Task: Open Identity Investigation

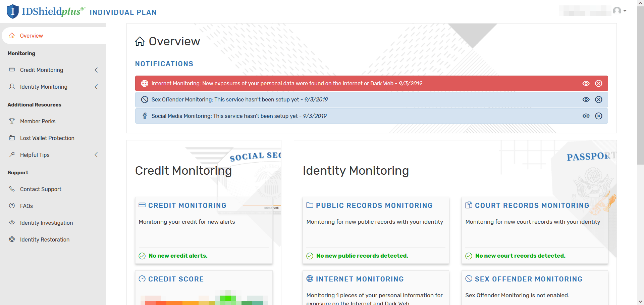Action: [x=46, y=223]
